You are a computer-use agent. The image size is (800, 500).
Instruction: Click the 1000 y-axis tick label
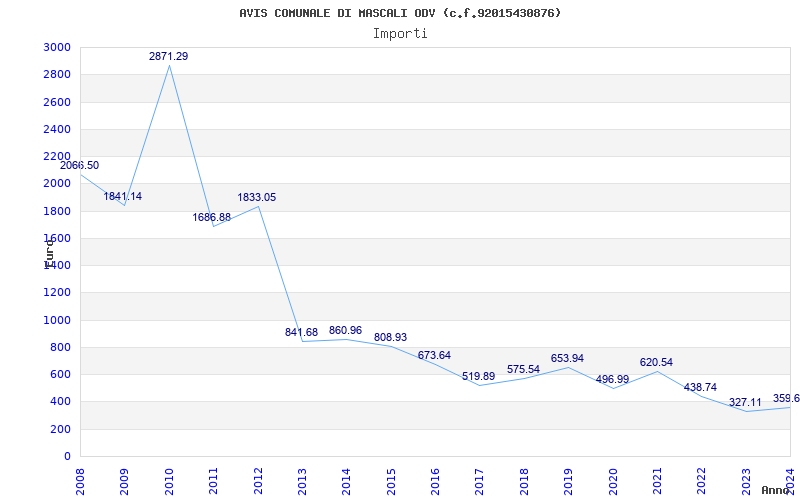coord(58,320)
